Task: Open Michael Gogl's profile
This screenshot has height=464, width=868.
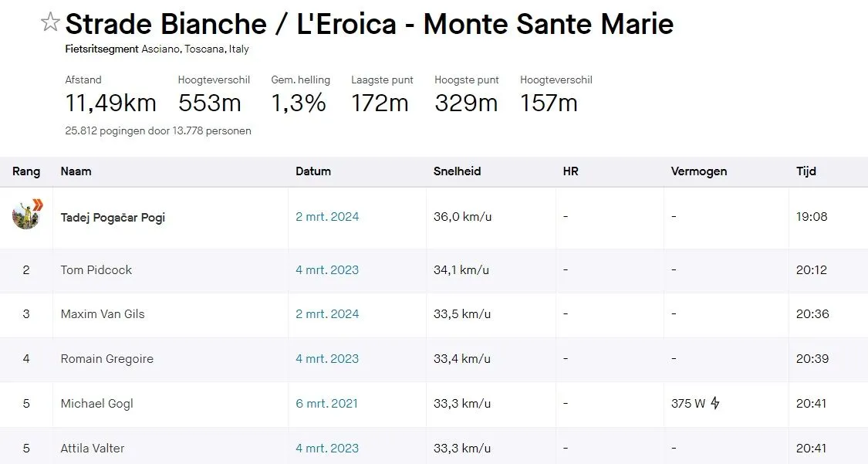Action: (x=97, y=404)
